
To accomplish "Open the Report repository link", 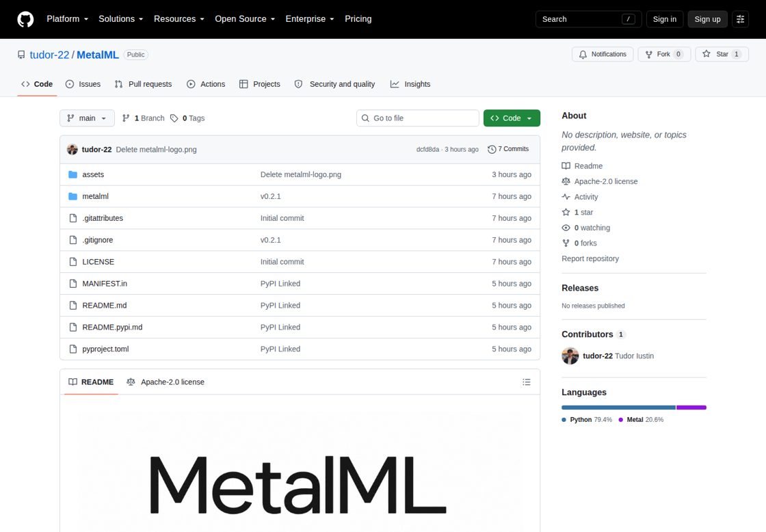I will 590,258.
